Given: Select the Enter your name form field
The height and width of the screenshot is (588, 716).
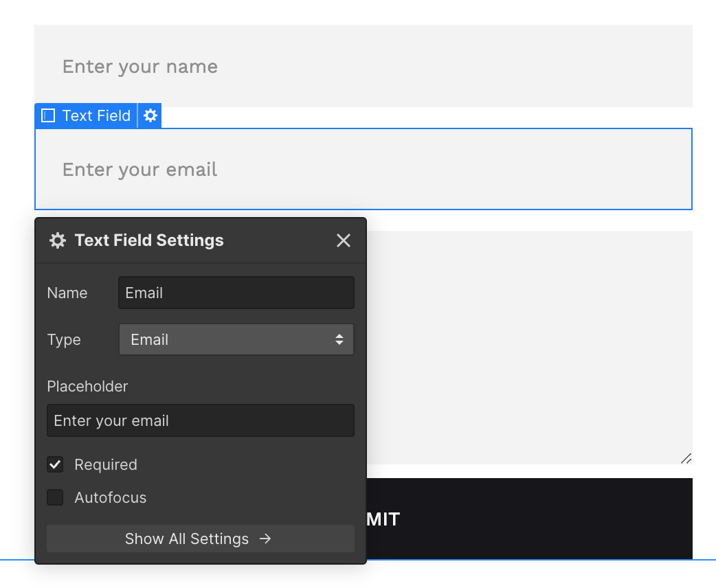Looking at the screenshot, I should (363, 66).
